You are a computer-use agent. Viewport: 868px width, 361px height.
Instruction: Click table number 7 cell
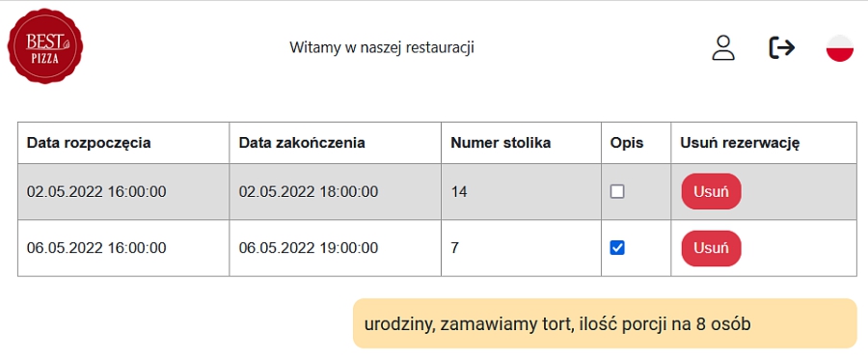point(521,248)
